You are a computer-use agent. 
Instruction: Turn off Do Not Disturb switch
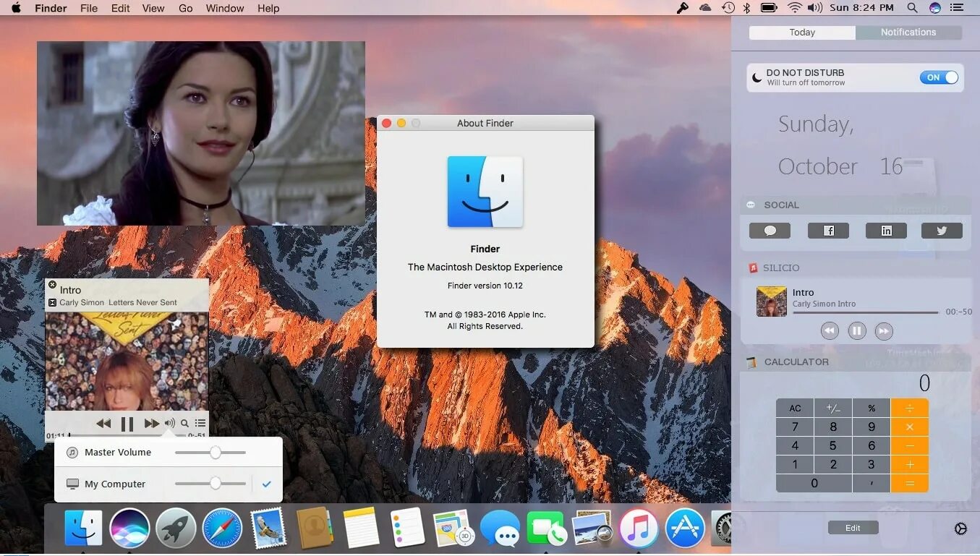click(x=939, y=77)
